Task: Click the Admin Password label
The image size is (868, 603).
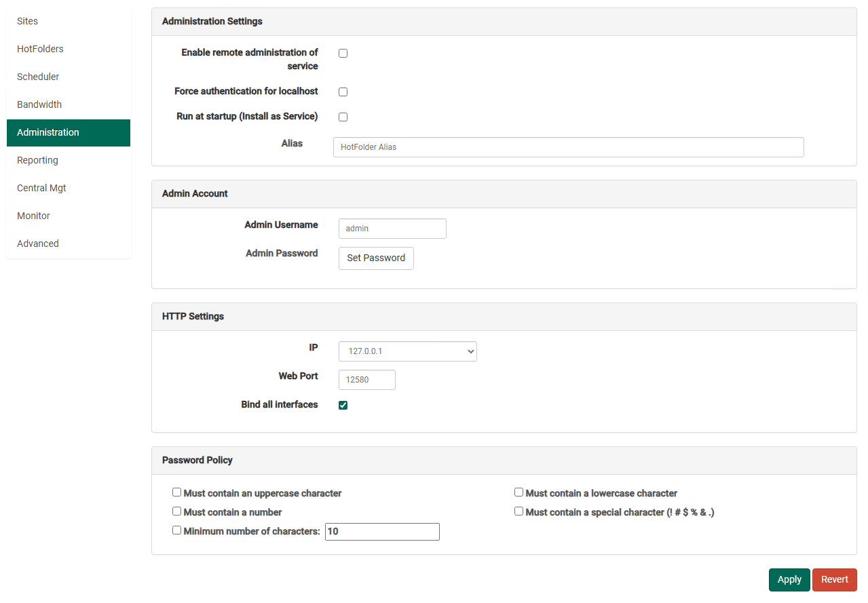Action: 282,253
